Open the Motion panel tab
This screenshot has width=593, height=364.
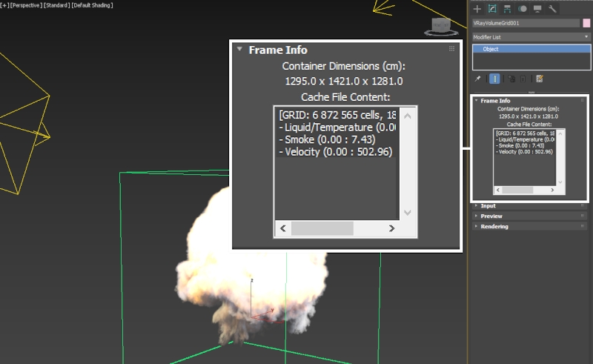[523, 9]
